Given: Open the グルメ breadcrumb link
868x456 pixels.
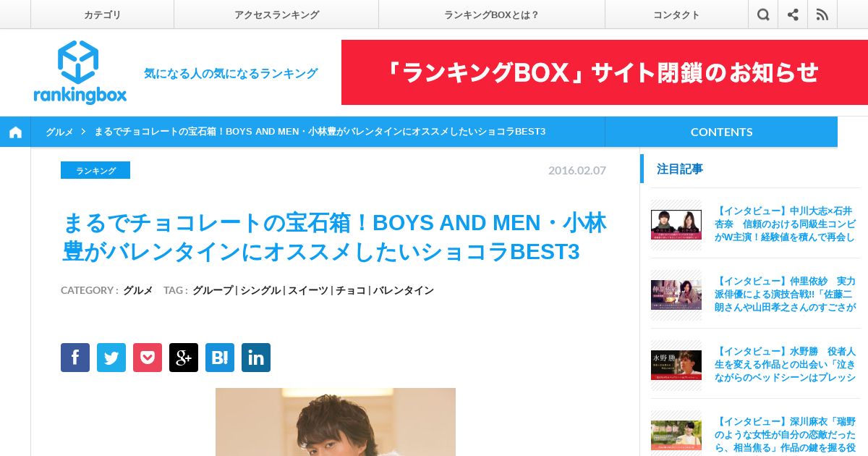Looking at the screenshot, I should click(59, 132).
